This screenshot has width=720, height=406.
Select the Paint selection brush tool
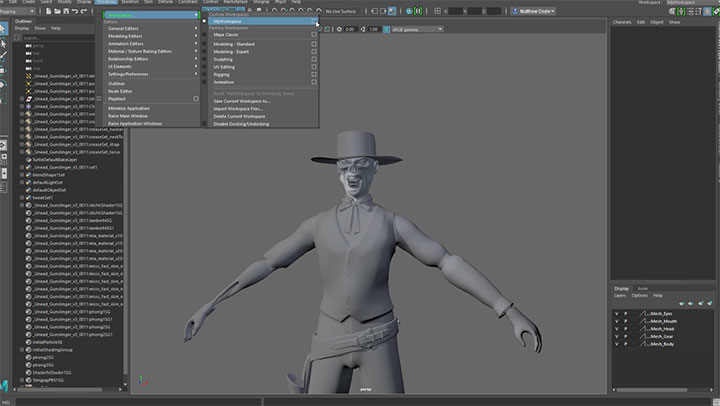[3, 56]
